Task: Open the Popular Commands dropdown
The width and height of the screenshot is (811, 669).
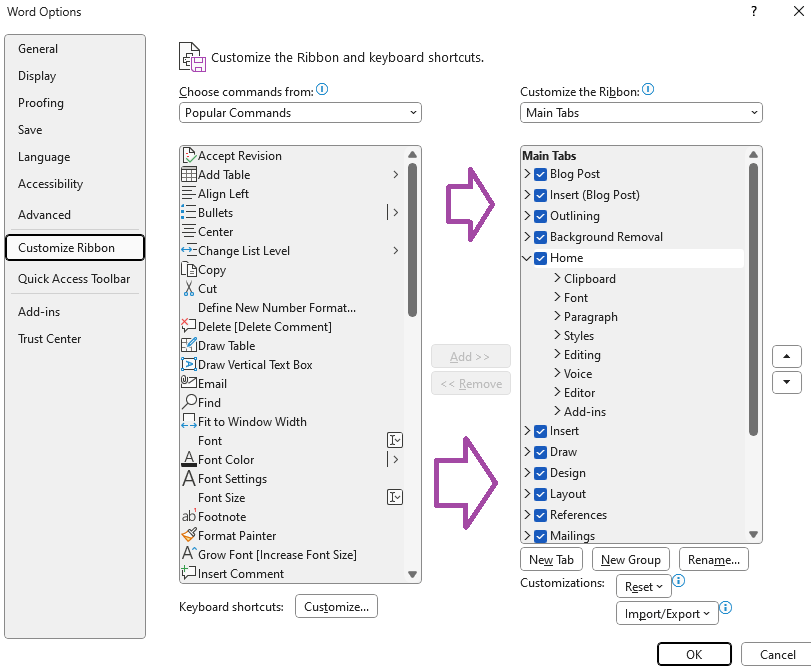Action: point(299,112)
